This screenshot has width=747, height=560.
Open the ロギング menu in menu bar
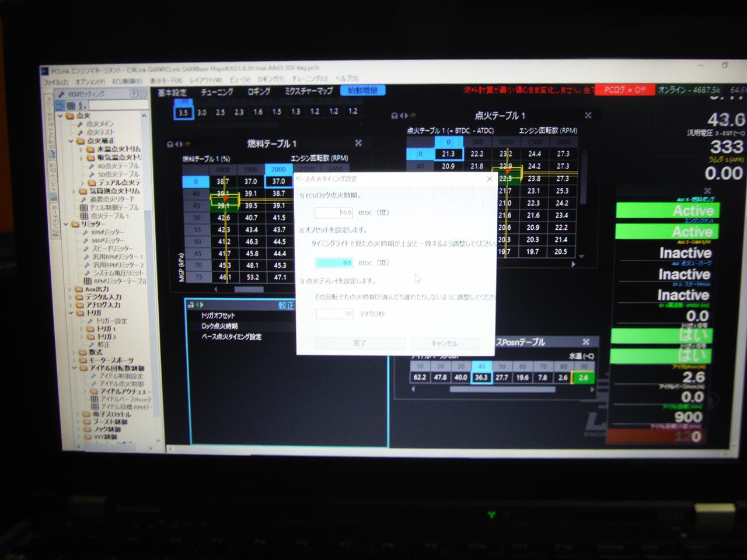(x=271, y=79)
